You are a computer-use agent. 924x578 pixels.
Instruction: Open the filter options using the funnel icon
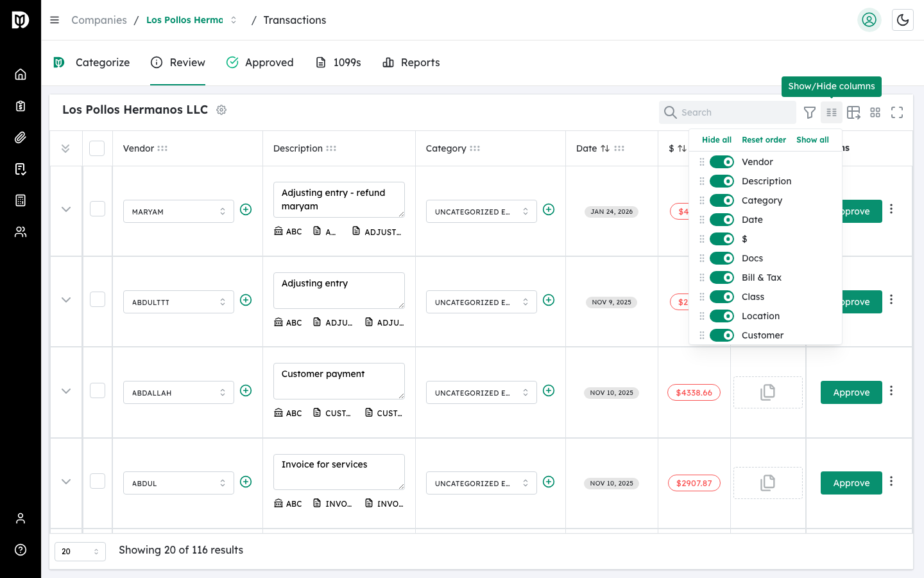pos(810,112)
